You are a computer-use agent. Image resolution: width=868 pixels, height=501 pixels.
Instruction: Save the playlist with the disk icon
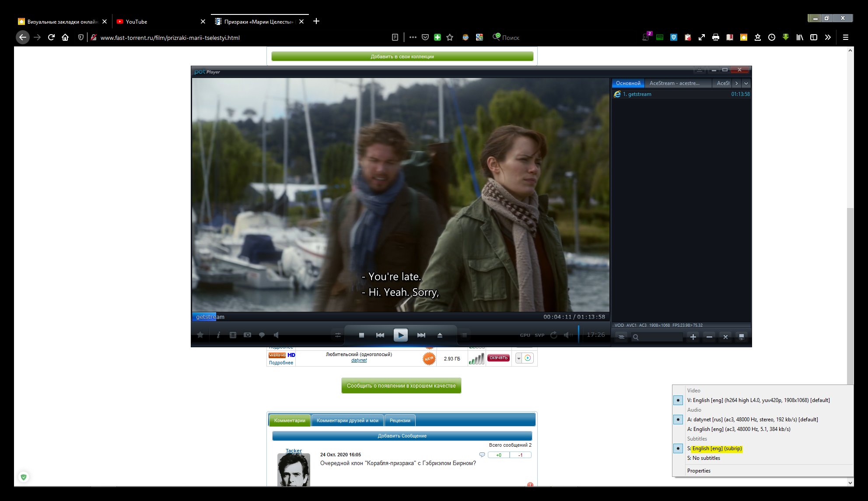point(741,337)
